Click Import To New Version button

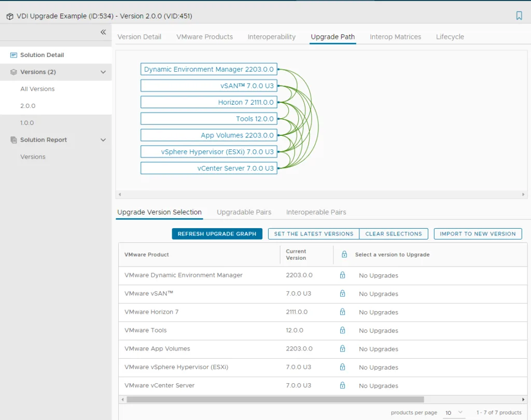pyautogui.click(x=478, y=234)
